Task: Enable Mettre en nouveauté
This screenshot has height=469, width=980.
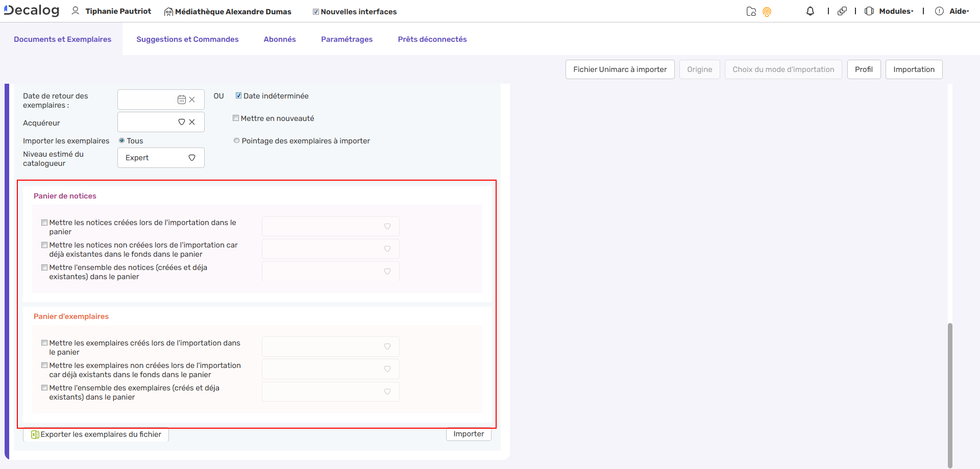Action: coord(236,117)
